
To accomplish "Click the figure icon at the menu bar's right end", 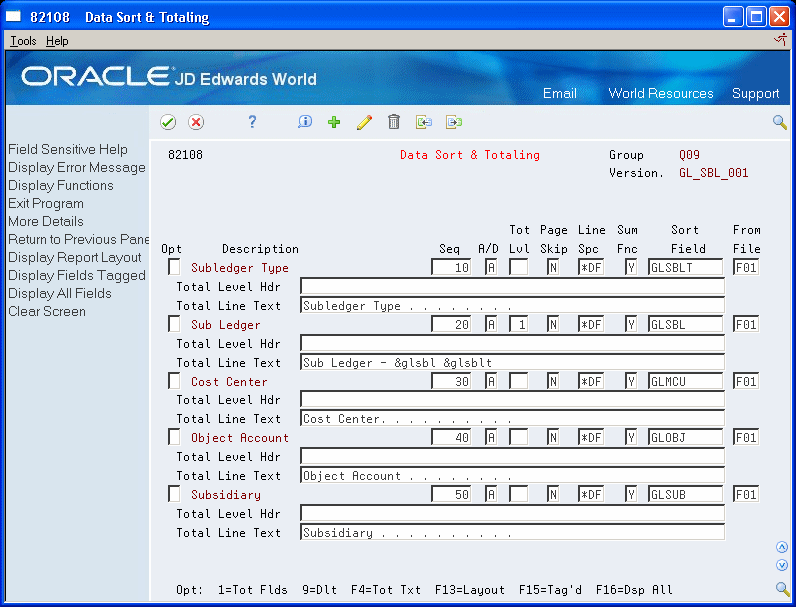I will [780, 40].
